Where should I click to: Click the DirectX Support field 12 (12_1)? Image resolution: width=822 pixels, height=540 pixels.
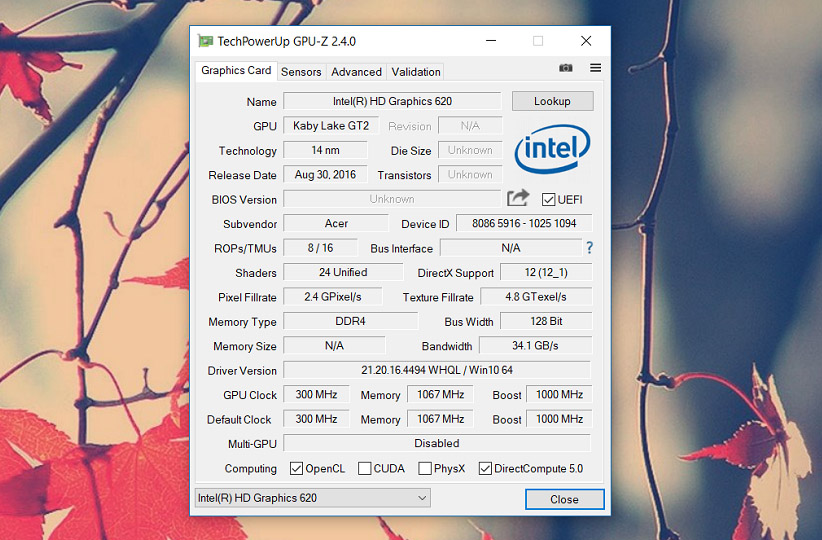(x=546, y=273)
